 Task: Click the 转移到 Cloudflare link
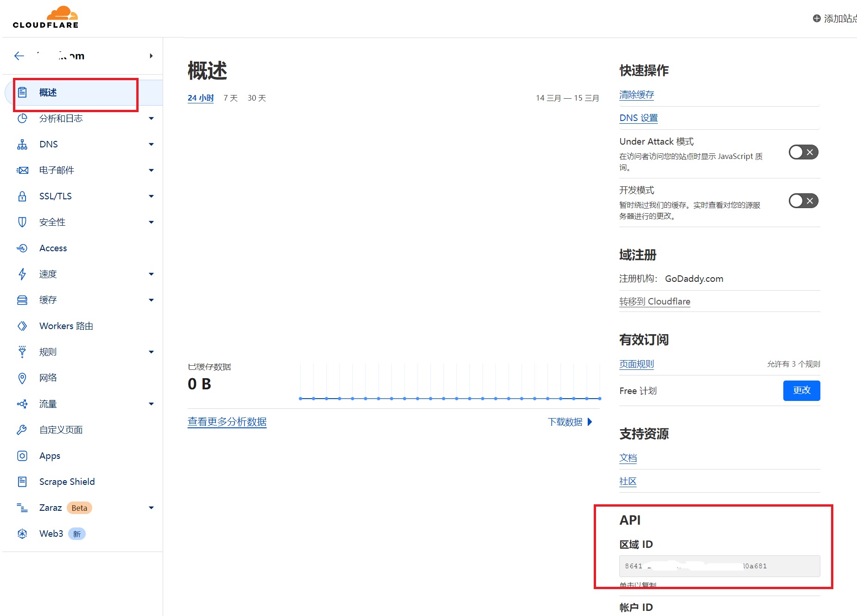click(655, 301)
